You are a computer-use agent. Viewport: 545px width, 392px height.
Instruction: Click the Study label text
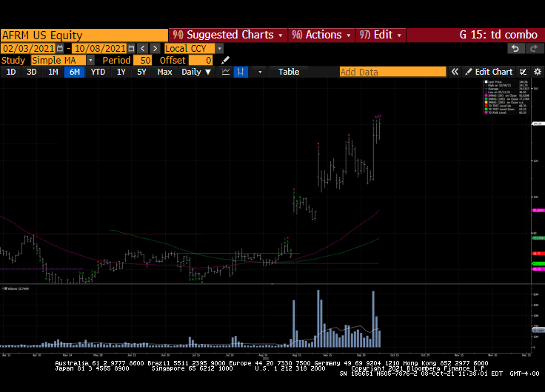pos(13,60)
